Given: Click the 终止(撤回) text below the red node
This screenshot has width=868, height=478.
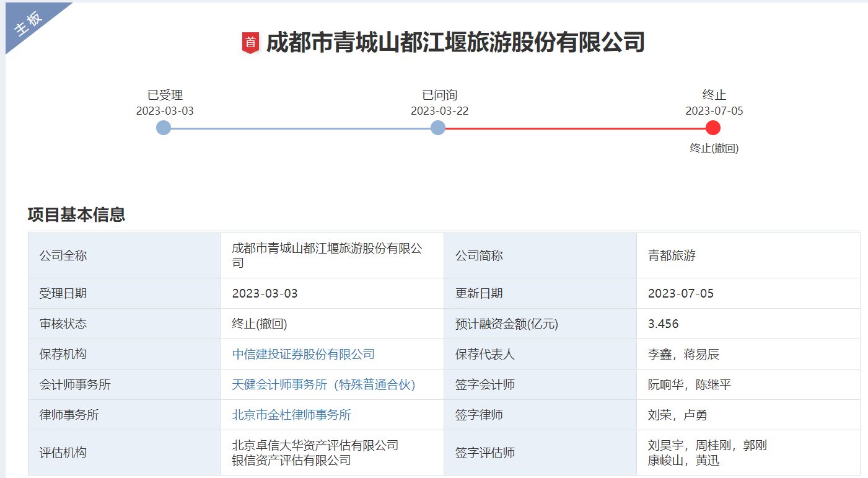Looking at the screenshot, I should tap(714, 148).
